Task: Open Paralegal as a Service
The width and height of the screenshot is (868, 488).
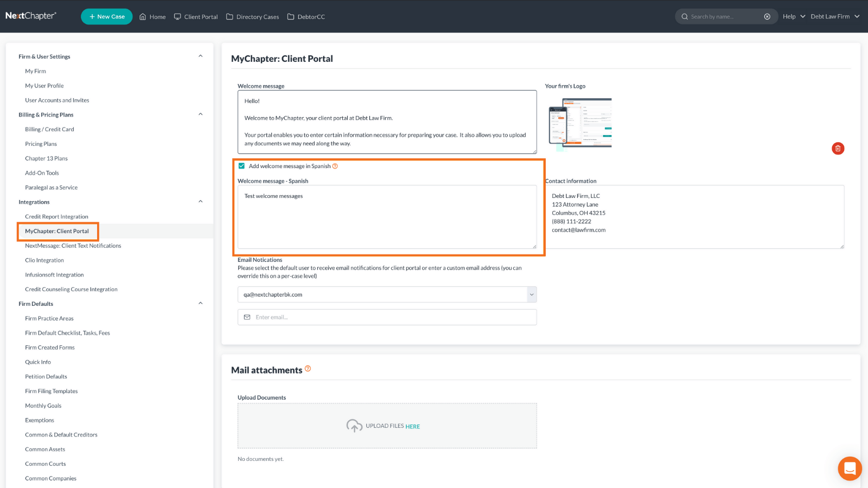Action: 51,188
